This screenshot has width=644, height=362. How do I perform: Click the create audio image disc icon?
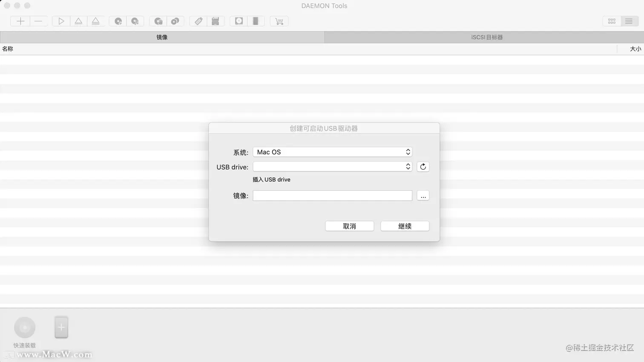tap(135, 21)
